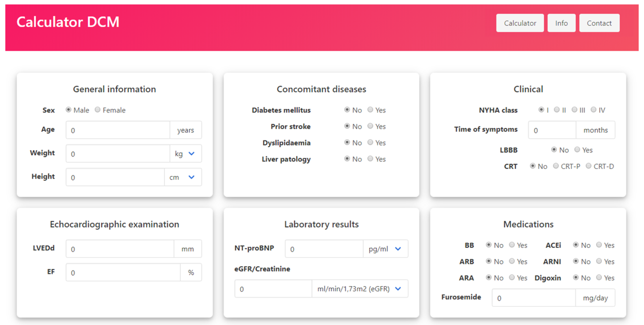Go to the Info page
Image resolution: width=644 pixels, height=325 pixels.
[x=561, y=23]
